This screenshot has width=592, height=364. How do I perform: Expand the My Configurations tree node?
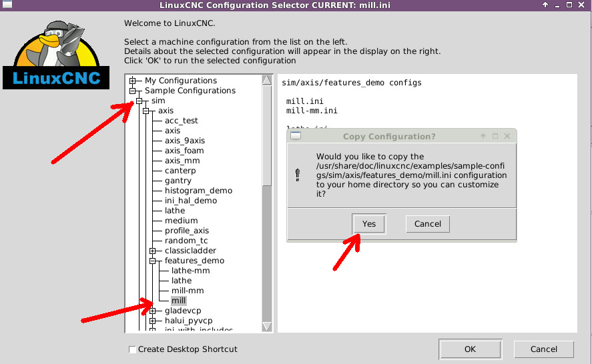133,81
